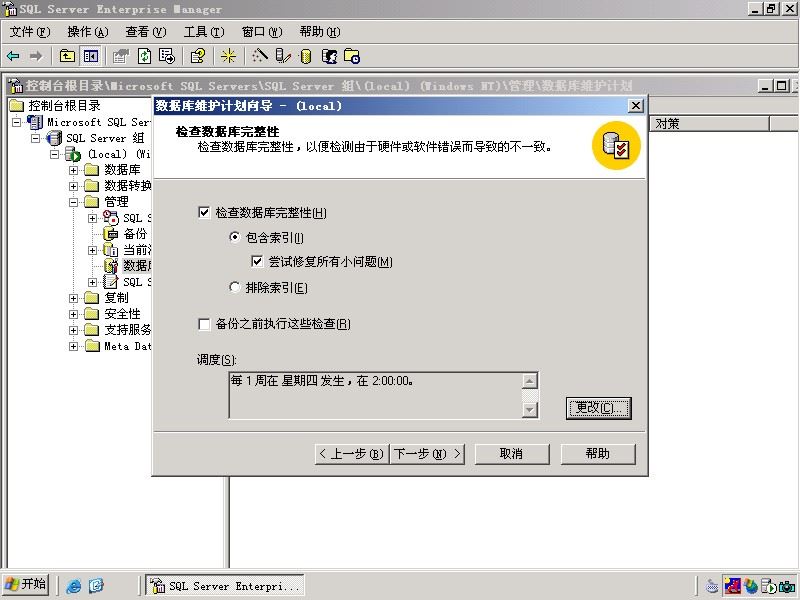Image resolution: width=800 pixels, height=600 pixels.
Task: Select the 排除索引 radio button
Action: [234, 287]
